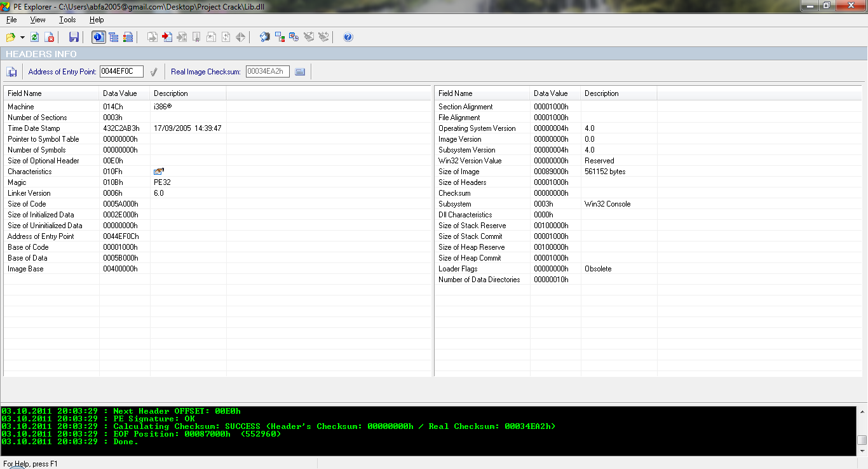Select the Loader Flags row
This screenshot has height=469, width=868.
click(648, 269)
